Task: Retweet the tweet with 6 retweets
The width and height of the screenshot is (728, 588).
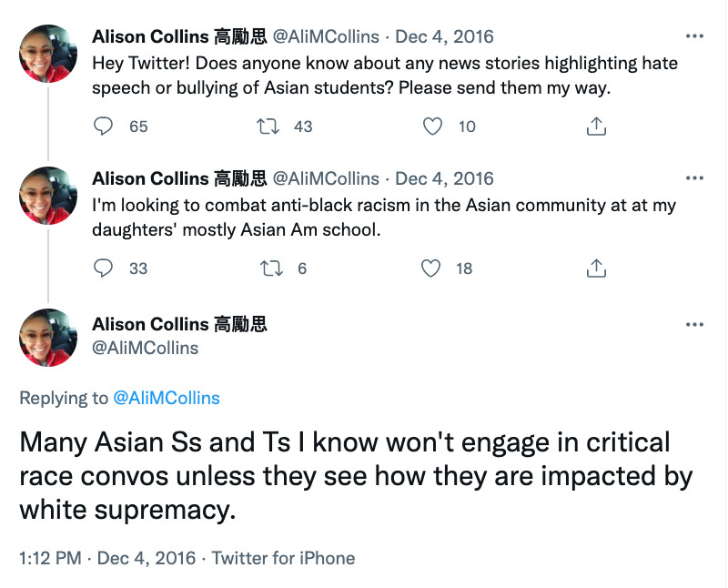Action: tap(271, 269)
